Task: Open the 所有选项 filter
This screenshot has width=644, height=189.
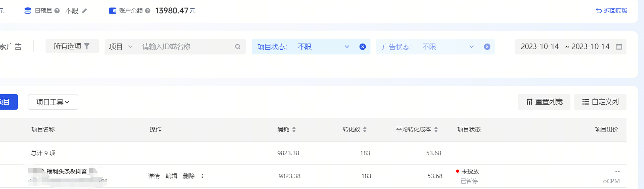Action: click(x=72, y=46)
